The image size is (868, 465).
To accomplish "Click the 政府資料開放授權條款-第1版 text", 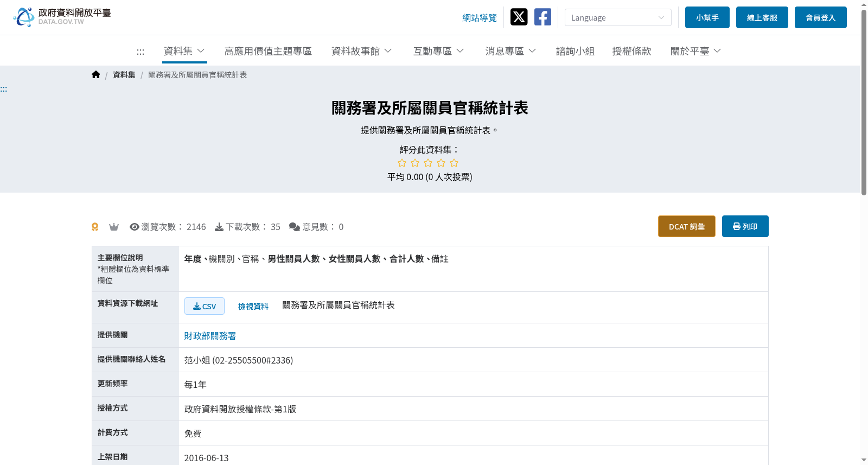I will pyautogui.click(x=240, y=409).
